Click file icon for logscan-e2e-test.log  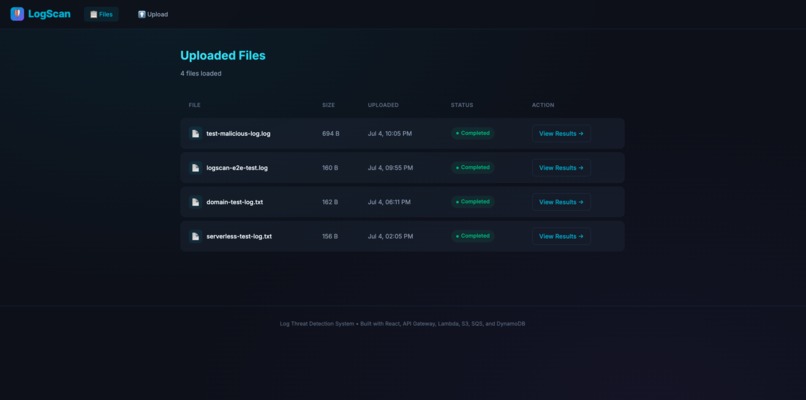click(195, 168)
